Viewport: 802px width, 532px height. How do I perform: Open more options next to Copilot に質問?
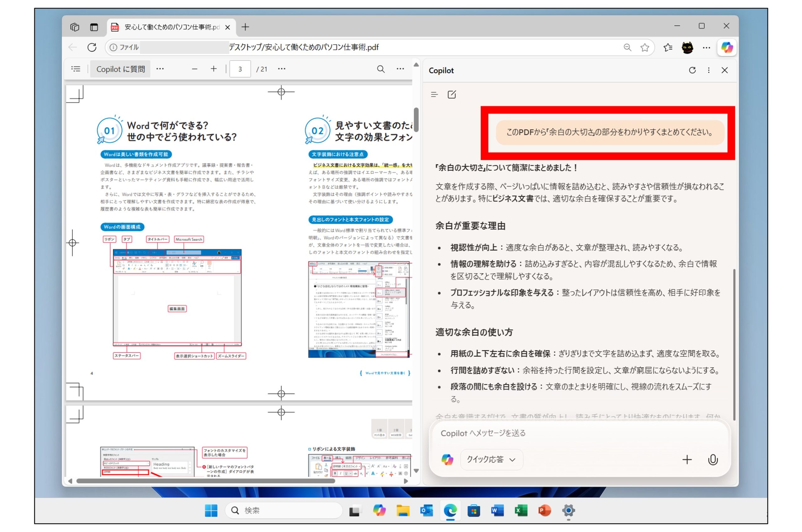point(160,69)
